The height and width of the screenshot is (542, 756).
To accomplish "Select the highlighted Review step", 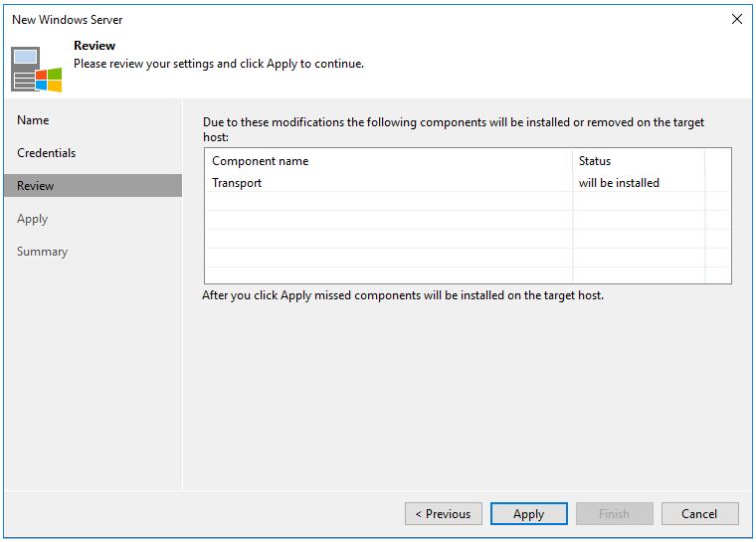I will (x=36, y=186).
